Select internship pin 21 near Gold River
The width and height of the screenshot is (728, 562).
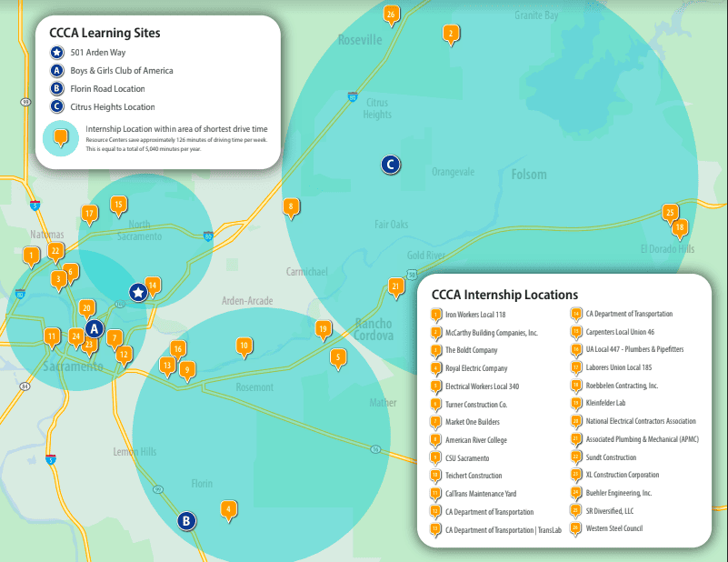[x=395, y=286]
